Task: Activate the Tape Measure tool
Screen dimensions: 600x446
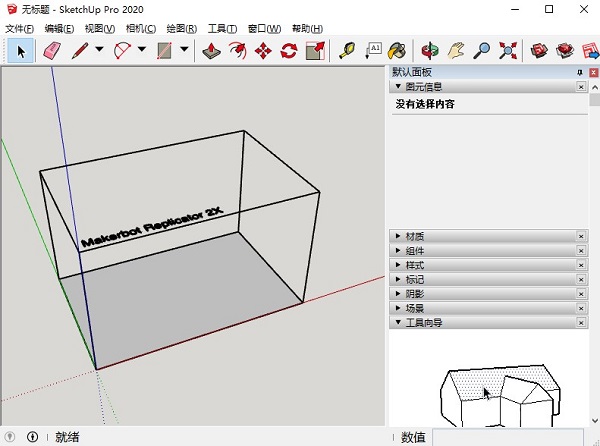Action: (347, 49)
